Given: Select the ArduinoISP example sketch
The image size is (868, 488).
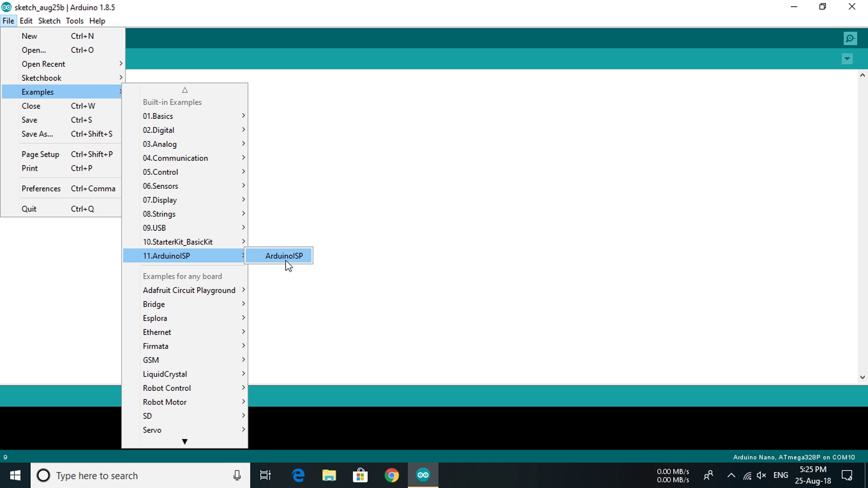Looking at the screenshot, I should click(x=284, y=256).
